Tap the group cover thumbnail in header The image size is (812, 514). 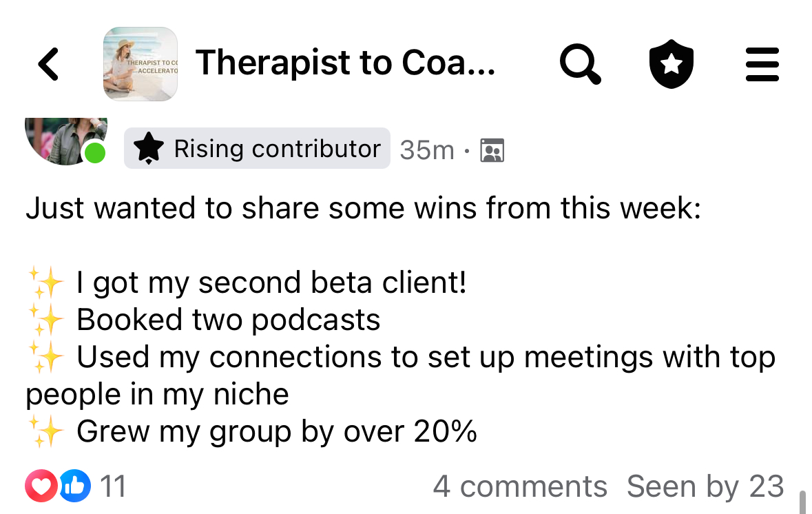point(140,64)
